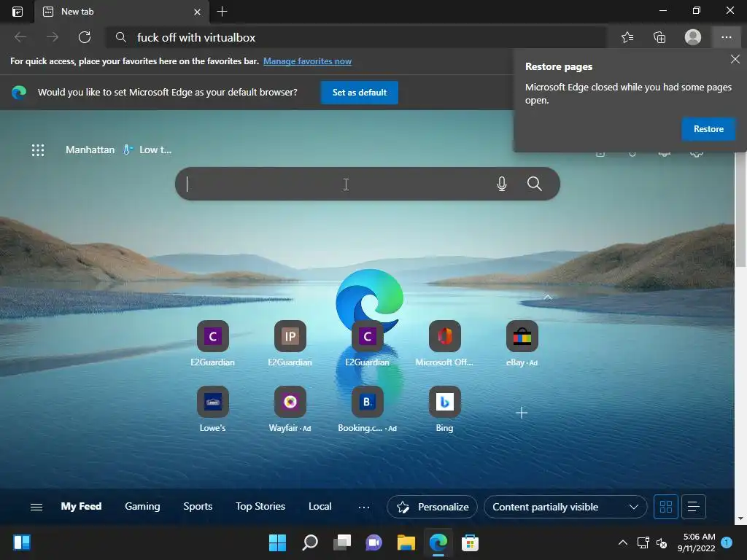Collapse the quick links with chevron
The height and width of the screenshot is (560, 747).
click(548, 297)
